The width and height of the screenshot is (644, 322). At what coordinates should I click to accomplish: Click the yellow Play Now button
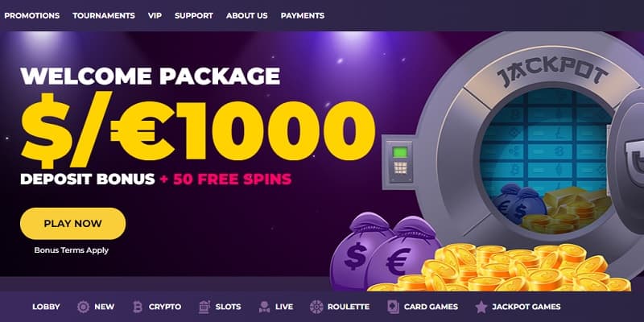pyautogui.click(x=72, y=224)
